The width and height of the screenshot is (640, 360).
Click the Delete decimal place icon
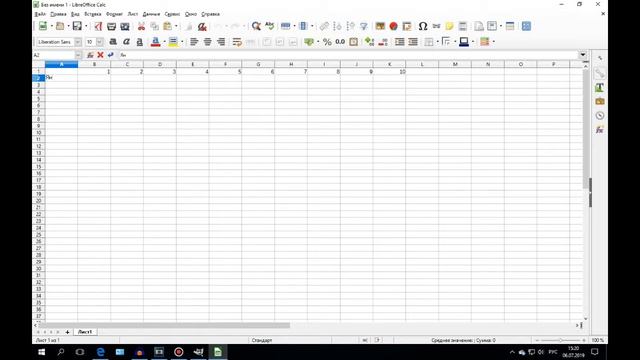coord(383,42)
